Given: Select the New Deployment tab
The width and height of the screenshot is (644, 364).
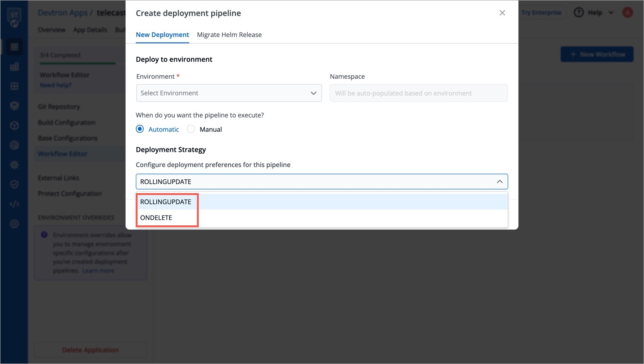Looking at the screenshot, I should tap(162, 35).
